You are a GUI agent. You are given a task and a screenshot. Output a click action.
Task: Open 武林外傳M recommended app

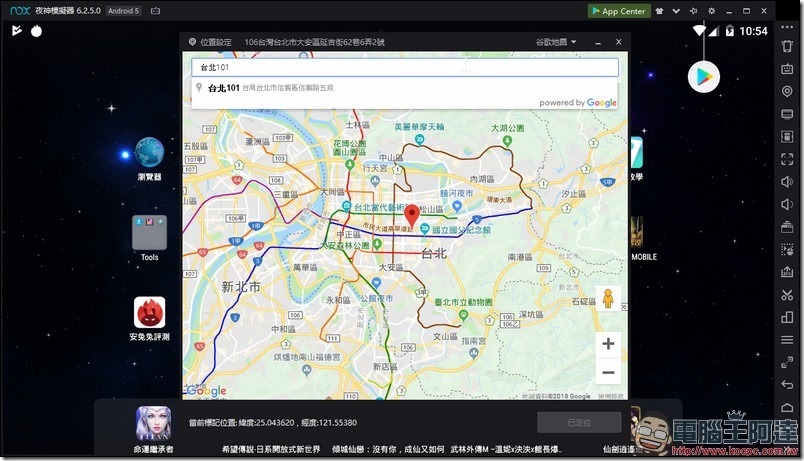click(x=506, y=449)
